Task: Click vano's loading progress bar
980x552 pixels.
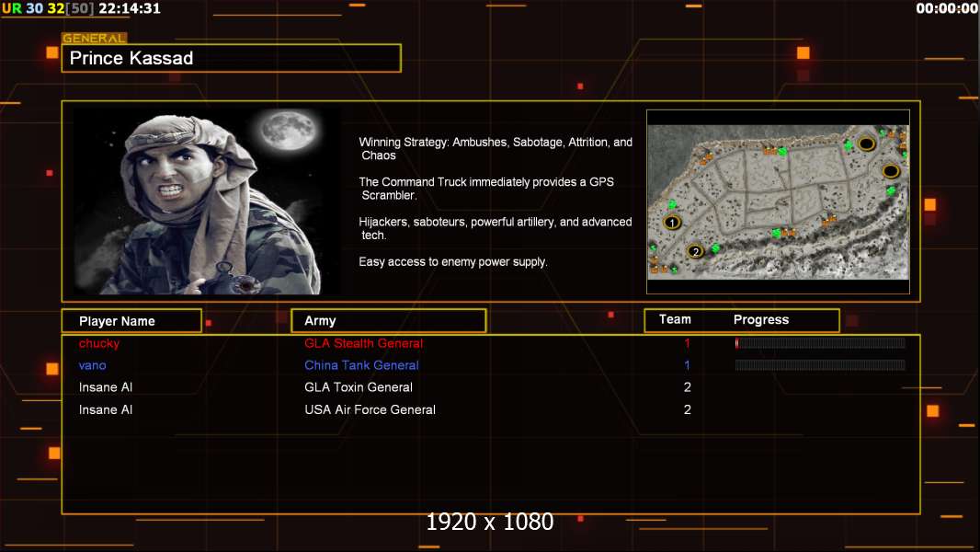Action: (820, 365)
